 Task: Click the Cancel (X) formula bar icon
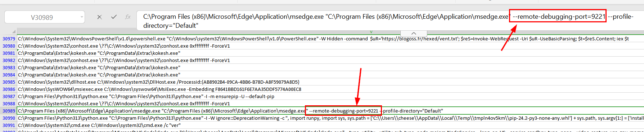[99, 17]
